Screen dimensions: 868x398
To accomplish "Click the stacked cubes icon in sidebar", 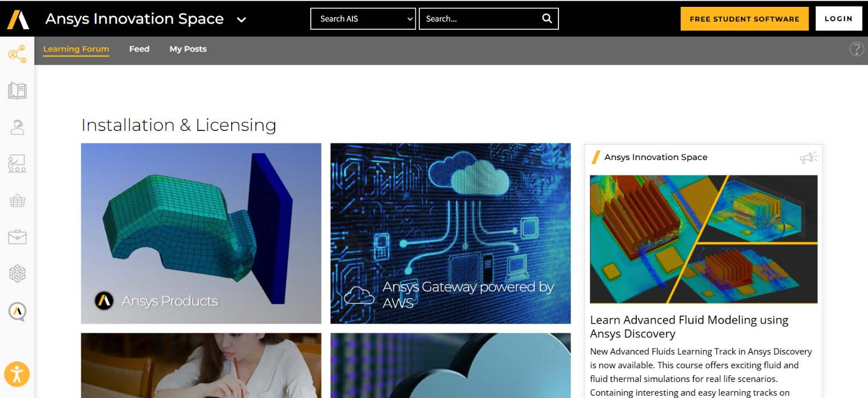I will point(17,273).
